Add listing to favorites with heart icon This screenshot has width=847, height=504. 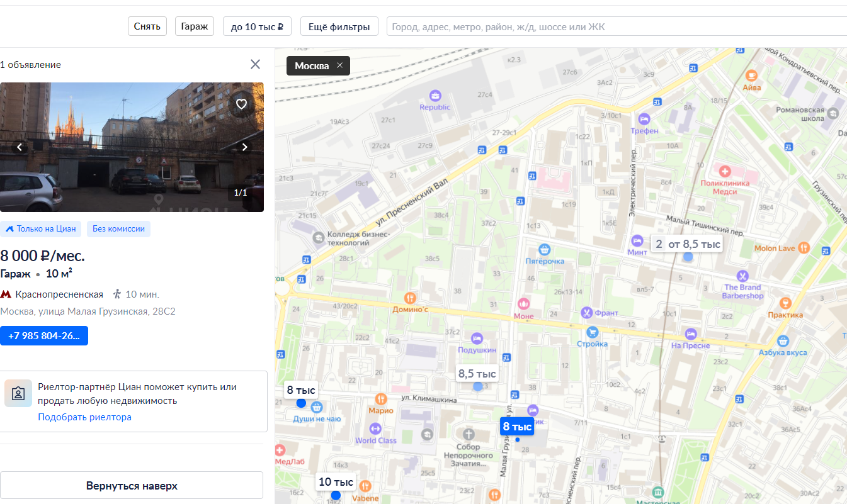point(241,104)
